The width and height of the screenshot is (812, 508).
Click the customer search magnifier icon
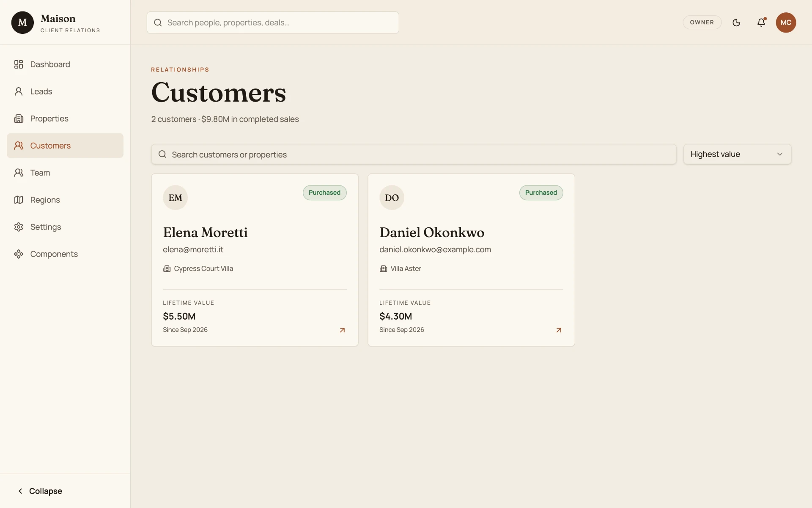pyautogui.click(x=162, y=155)
